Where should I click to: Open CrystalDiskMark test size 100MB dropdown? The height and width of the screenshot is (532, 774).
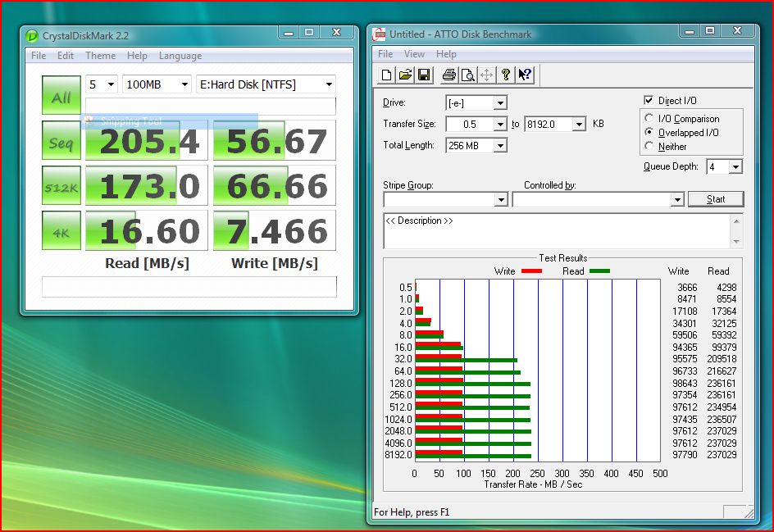(157, 84)
